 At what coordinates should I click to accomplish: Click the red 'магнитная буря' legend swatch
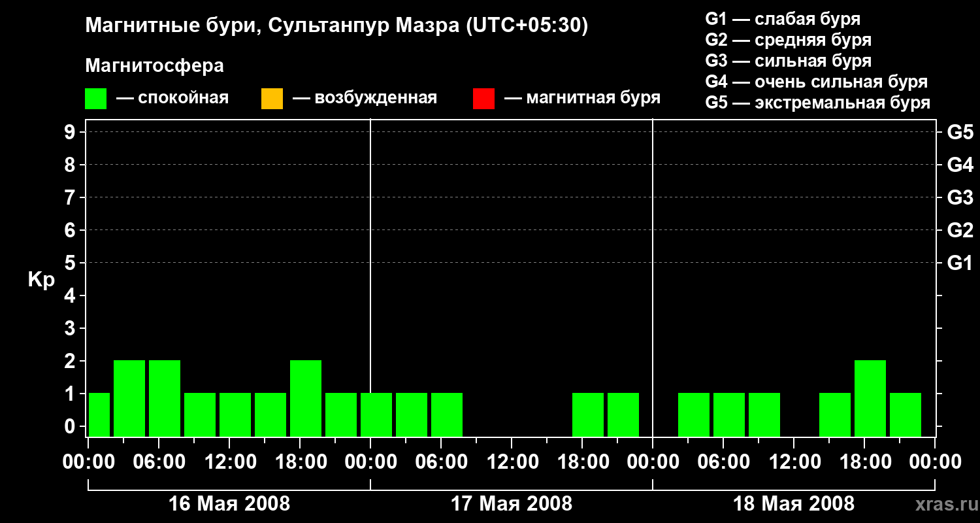483,99
